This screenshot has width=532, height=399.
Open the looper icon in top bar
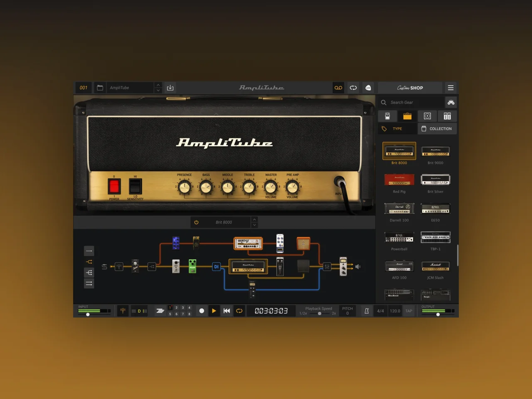tap(353, 88)
